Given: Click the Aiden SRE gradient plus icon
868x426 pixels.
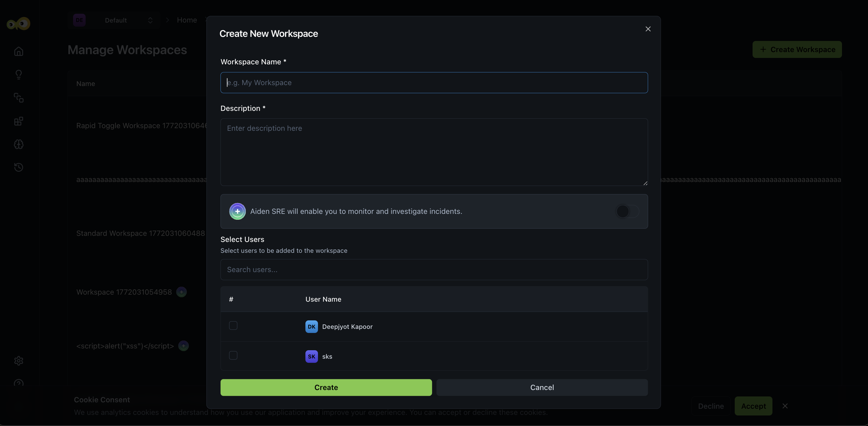Looking at the screenshot, I should point(237,212).
